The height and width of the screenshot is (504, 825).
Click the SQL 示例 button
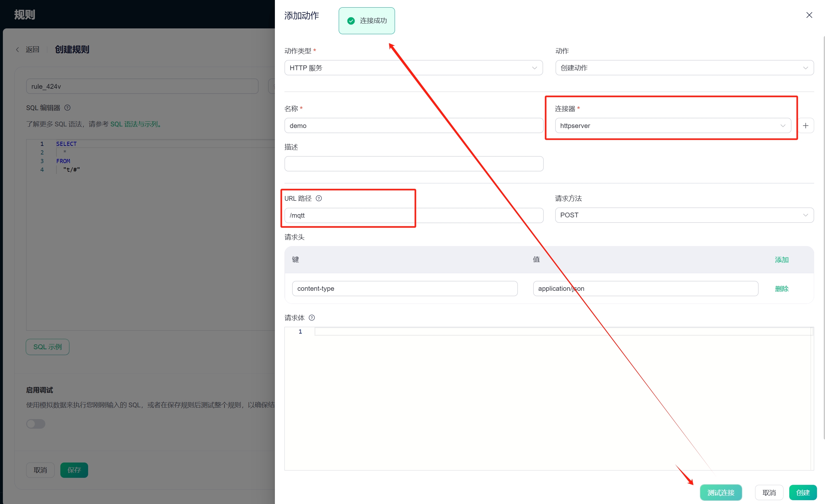pos(48,347)
